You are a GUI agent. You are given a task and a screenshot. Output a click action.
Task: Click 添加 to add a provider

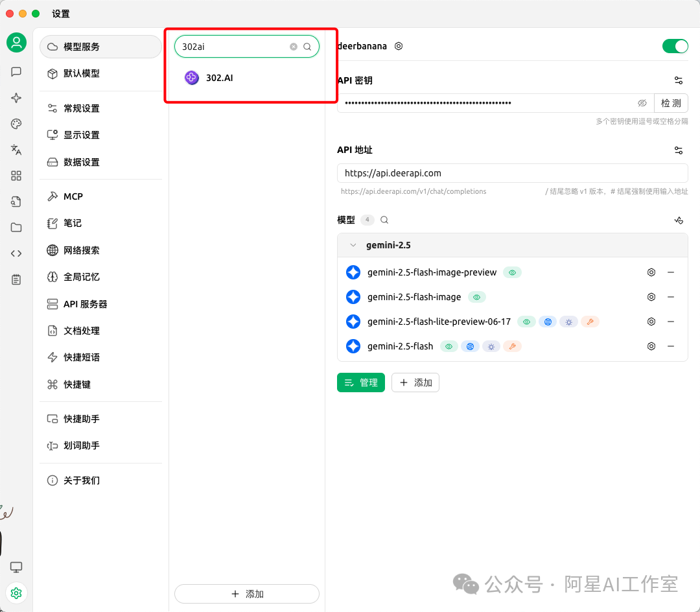[x=247, y=594]
